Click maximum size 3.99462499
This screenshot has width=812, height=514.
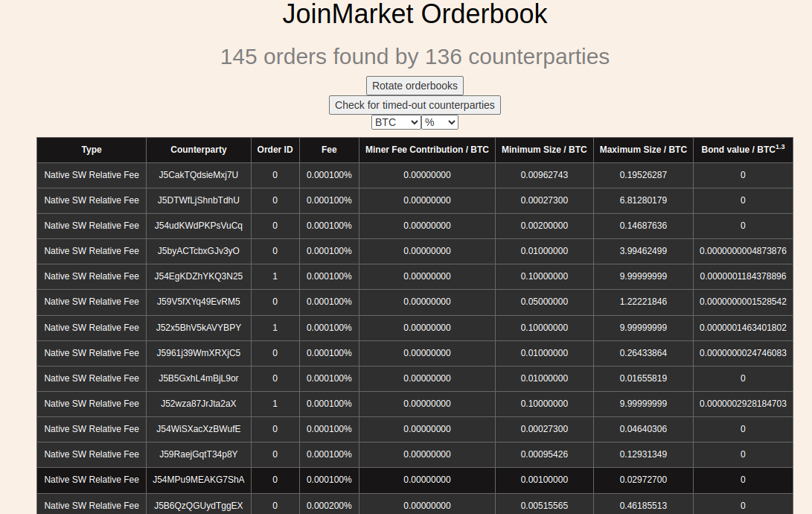pyautogui.click(x=643, y=251)
